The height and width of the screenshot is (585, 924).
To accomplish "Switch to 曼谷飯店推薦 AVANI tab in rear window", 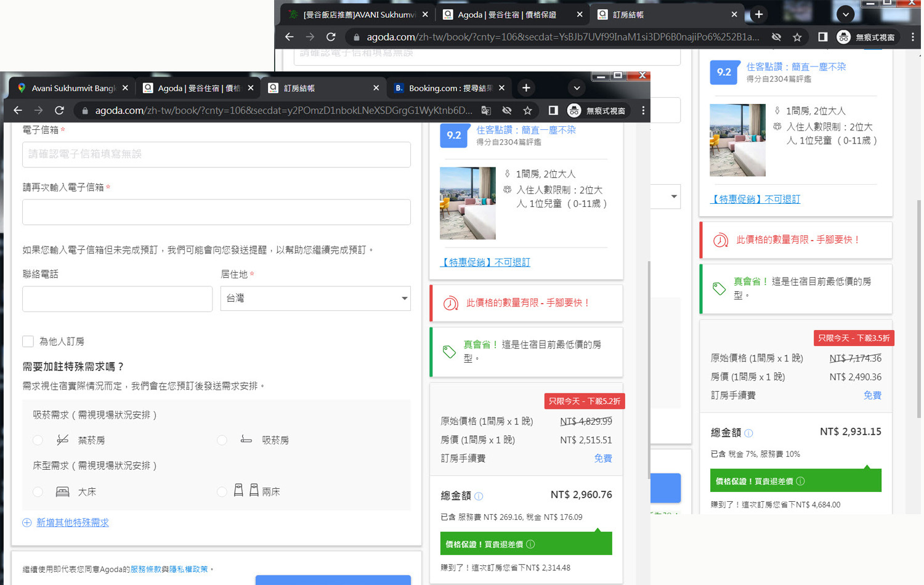I will pyautogui.click(x=359, y=14).
